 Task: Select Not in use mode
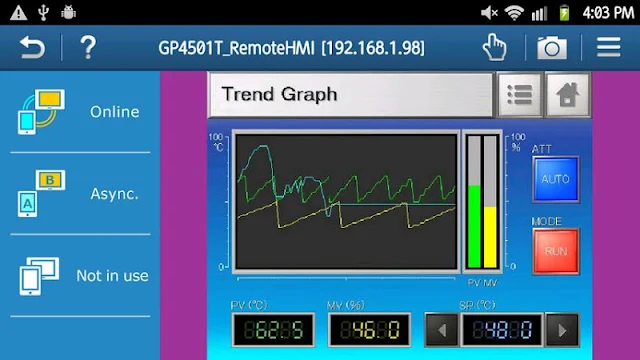[80, 276]
